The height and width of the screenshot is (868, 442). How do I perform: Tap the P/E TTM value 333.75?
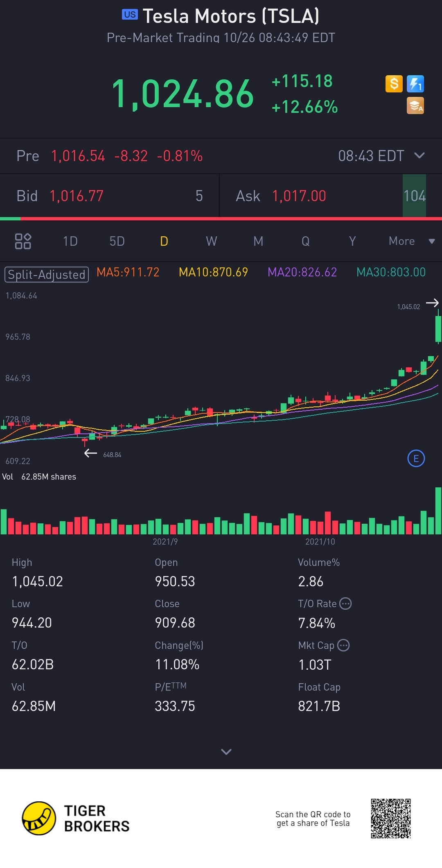(175, 706)
